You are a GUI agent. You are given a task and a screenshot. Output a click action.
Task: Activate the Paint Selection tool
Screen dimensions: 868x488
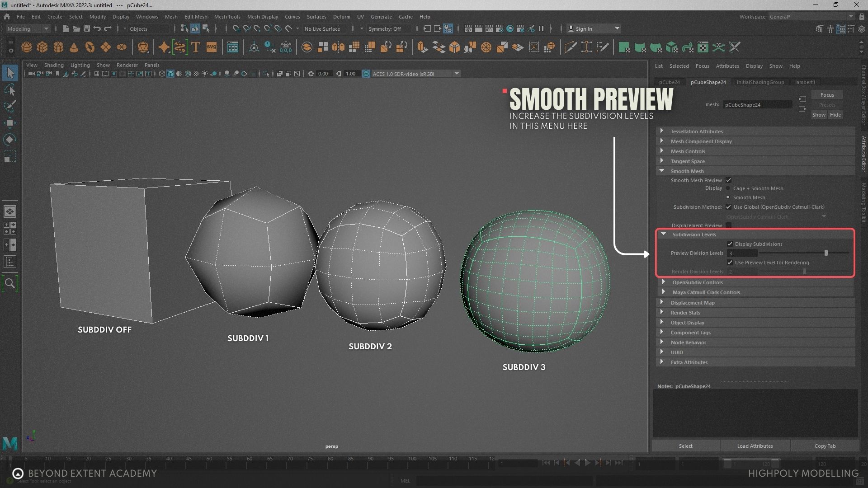coord(9,106)
